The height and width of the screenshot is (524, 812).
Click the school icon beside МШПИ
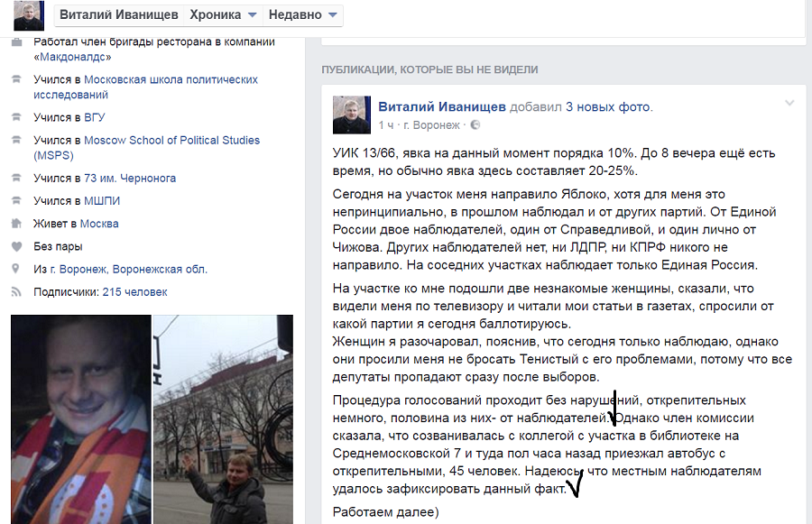tap(16, 201)
